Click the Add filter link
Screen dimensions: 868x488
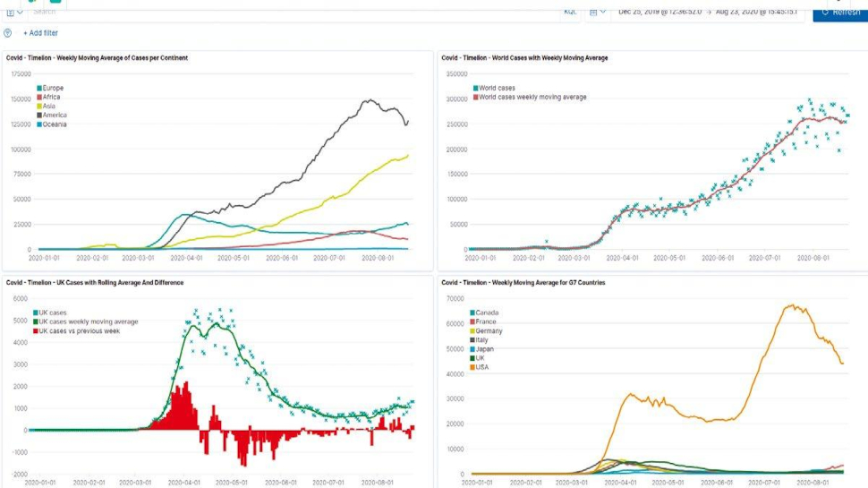(40, 33)
